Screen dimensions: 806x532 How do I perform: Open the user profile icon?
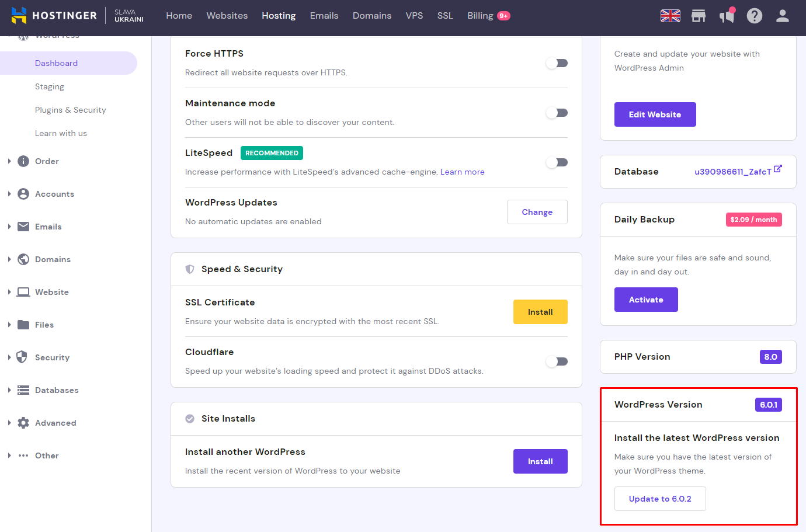[782, 16]
